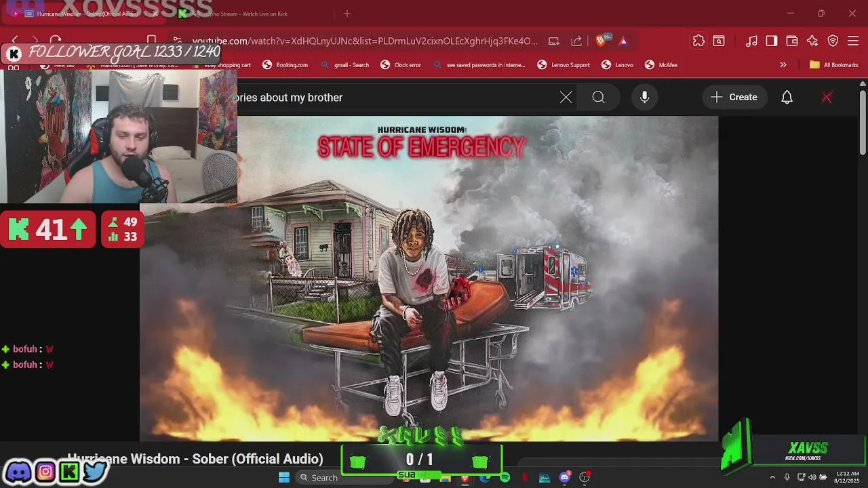Open the Booking.com bookmark
The image size is (868, 488).
tap(285, 65)
